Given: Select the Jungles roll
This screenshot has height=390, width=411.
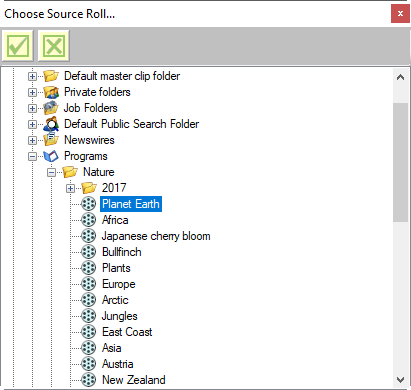Looking at the screenshot, I should coord(120,316).
